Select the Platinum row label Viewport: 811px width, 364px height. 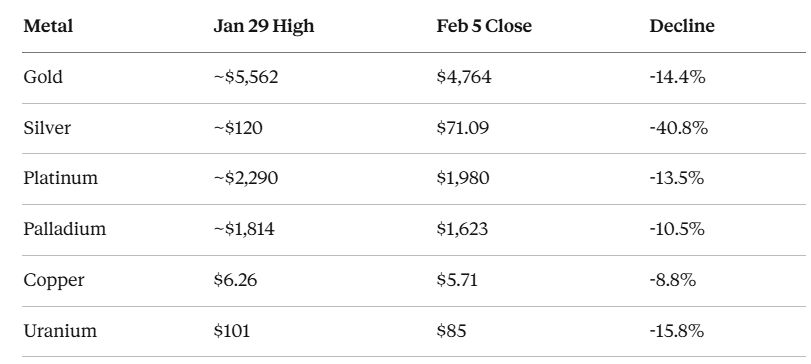click(61, 178)
